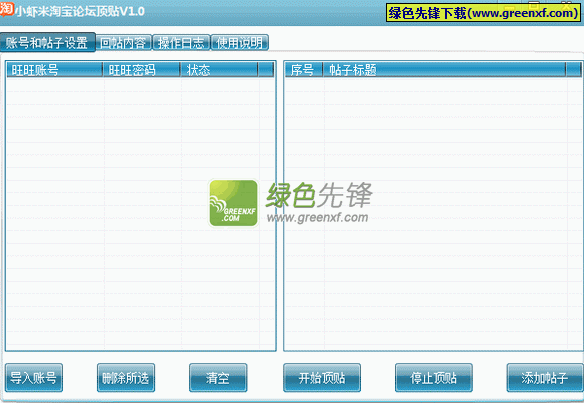Screen dimensions: 584x403
Task: Click the 清空 button
Action: coord(218,378)
